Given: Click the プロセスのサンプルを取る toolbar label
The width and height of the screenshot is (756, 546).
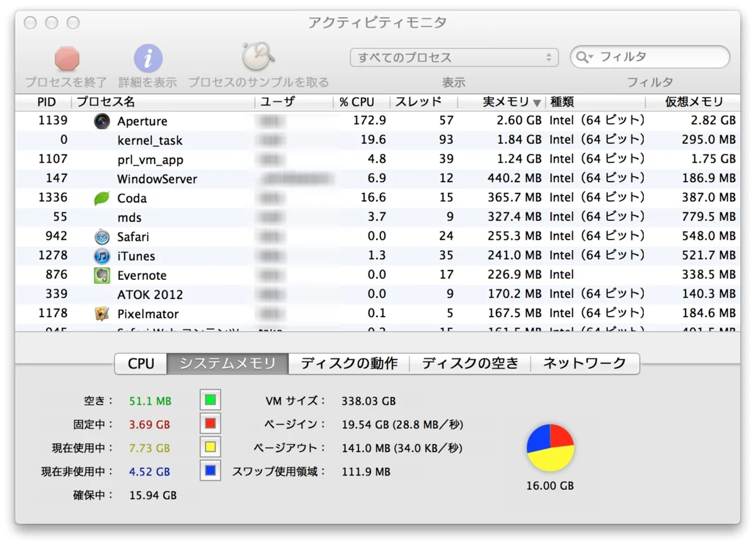Looking at the screenshot, I should tap(258, 83).
